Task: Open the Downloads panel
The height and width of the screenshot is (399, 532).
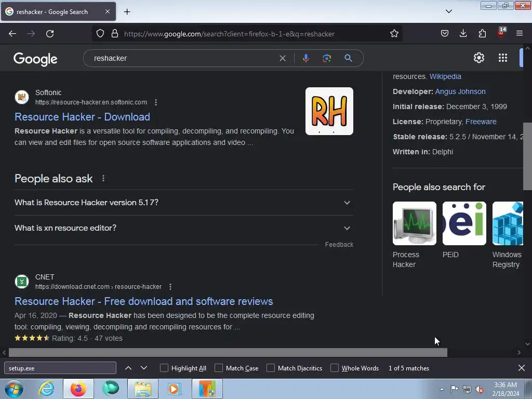Action: pos(463,34)
